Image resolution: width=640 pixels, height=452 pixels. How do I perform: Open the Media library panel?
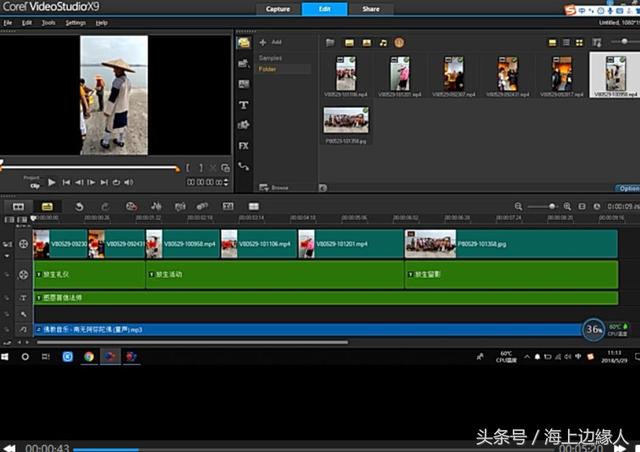pos(244,43)
